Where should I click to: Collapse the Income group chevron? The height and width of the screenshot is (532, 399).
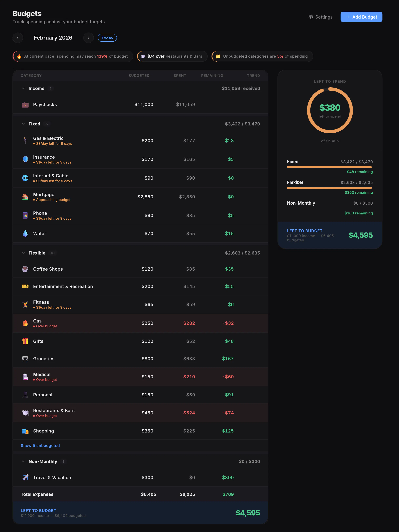[23, 89]
